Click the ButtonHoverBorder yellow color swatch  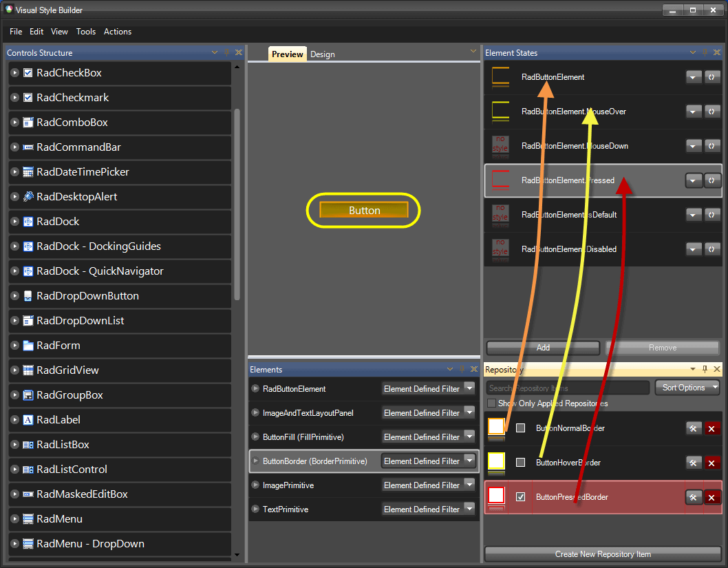(495, 462)
